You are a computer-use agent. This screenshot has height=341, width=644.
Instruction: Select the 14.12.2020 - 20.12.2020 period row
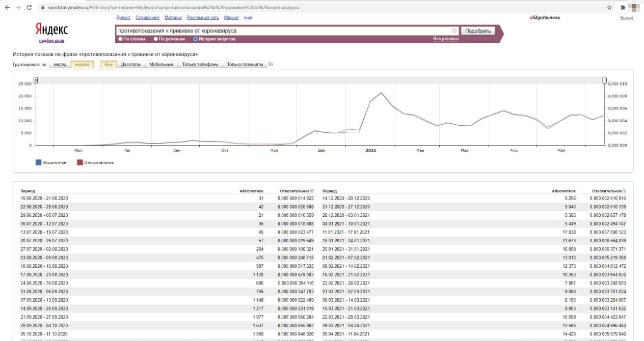pyautogui.click(x=474, y=198)
